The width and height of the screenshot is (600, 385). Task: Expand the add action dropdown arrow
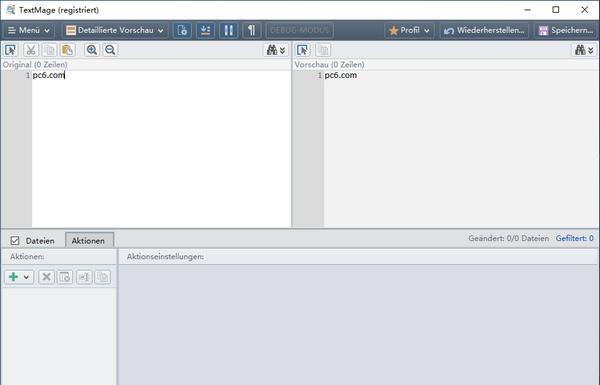click(26, 277)
